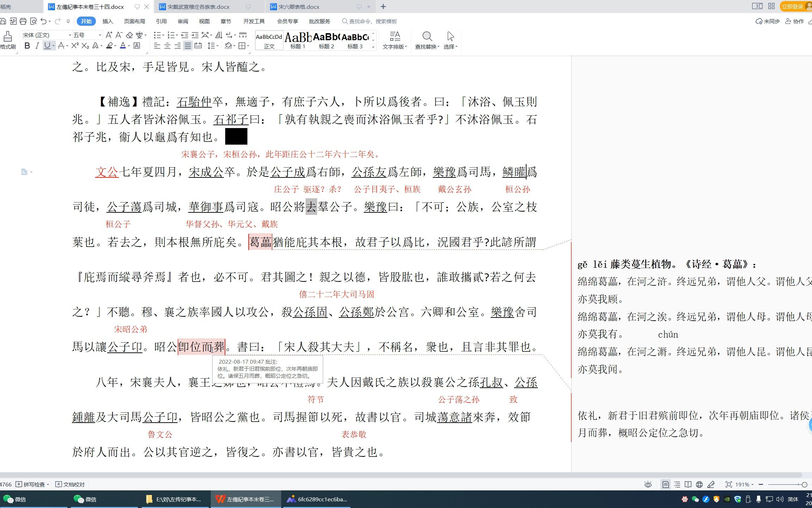
Task: Apply superscript X² formatting
Action: tap(75, 46)
